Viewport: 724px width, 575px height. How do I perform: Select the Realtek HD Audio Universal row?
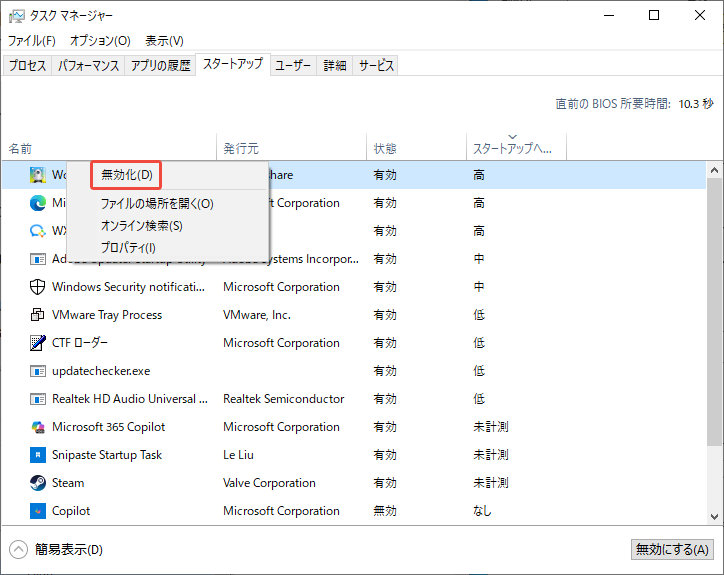click(x=354, y=399)
